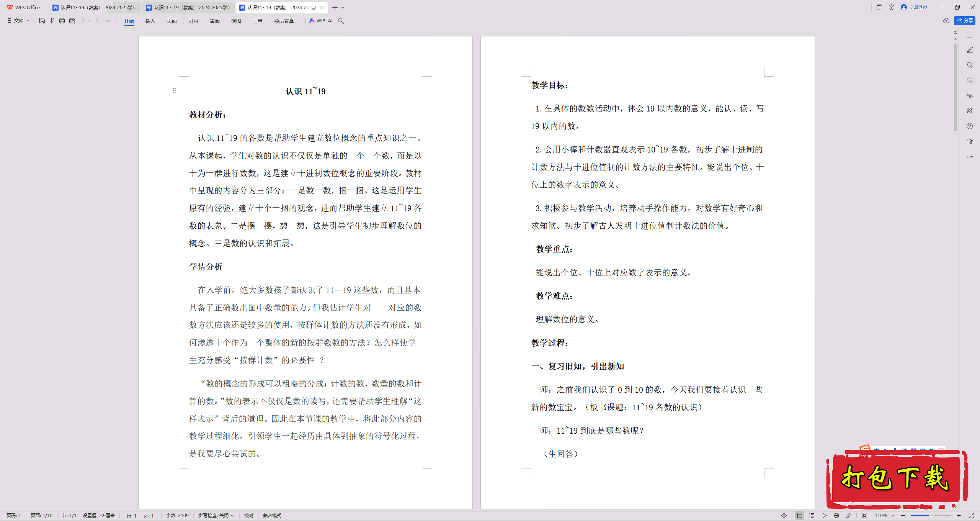Click 兼容模式 in status bar
980x521 pixels.
pos(272,516)
